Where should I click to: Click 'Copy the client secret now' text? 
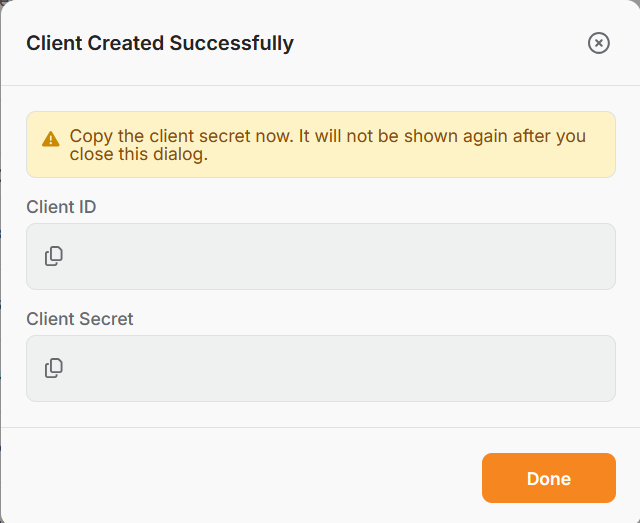[x=181, y=136]
